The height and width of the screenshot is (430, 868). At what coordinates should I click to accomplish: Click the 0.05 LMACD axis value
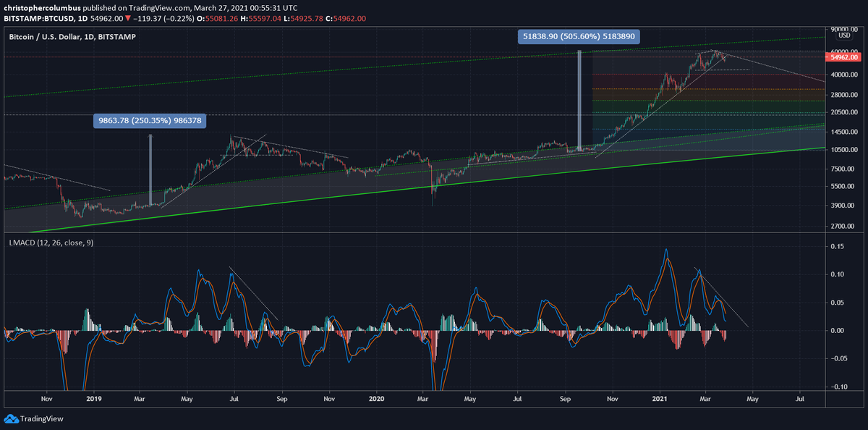838,303
